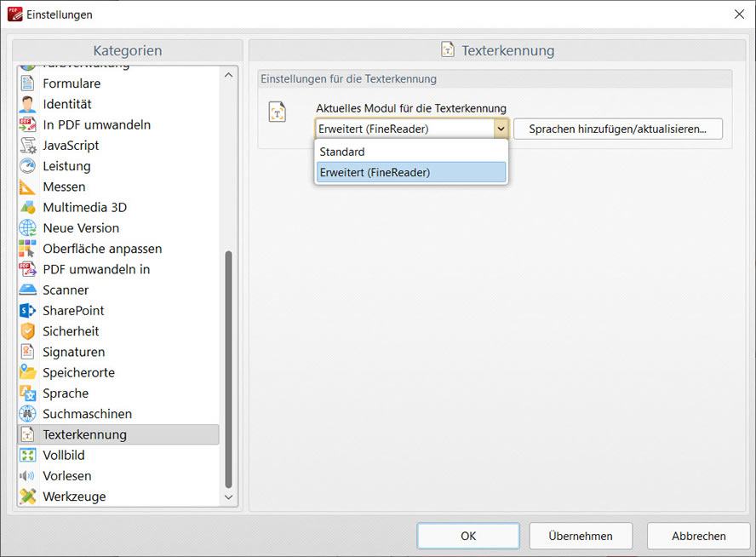This screenshot has width=756, height=557.
Task: Click the Oberfläche anpassen icon
Action: click(27, 249)
